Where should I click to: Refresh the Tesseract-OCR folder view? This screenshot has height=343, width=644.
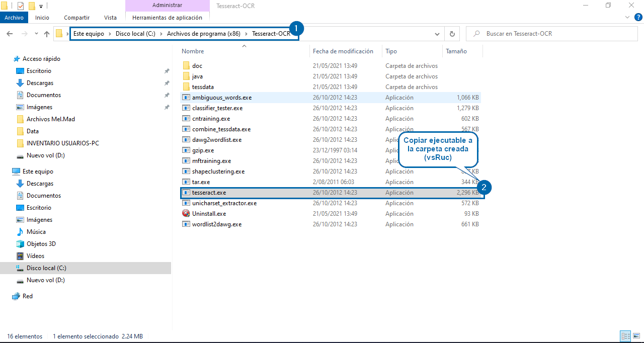[452, 34]
